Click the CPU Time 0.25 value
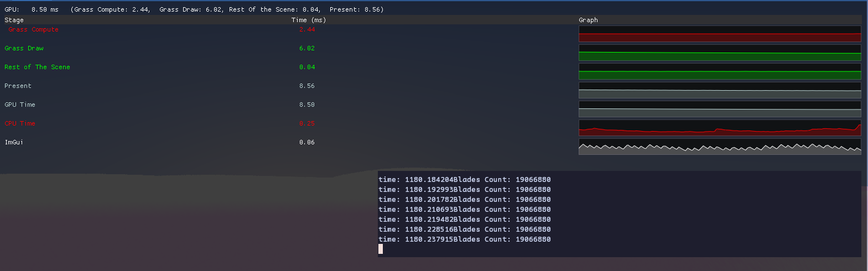Image resolution: width=868 pixels, height=271 pixels. pyautogui.click(x=307, y=124)
